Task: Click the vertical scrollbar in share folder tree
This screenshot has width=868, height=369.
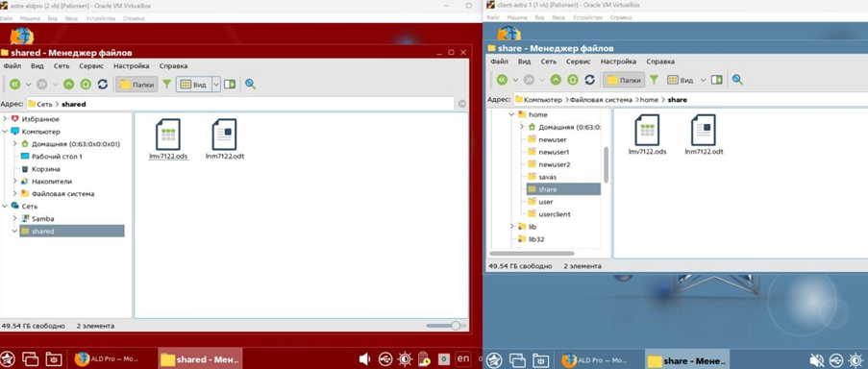Action: click(606, 165)
